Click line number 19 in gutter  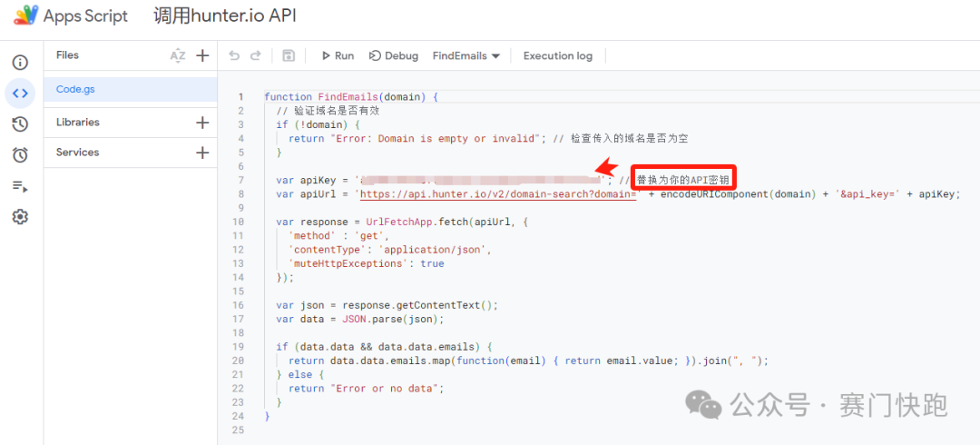(240, 347)
